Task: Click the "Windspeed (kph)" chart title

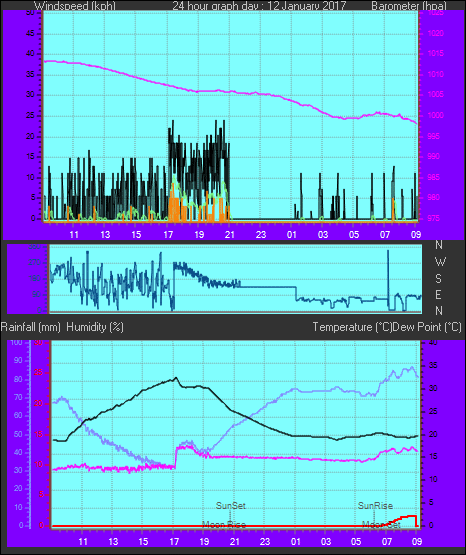Action: tap(75, 6)
